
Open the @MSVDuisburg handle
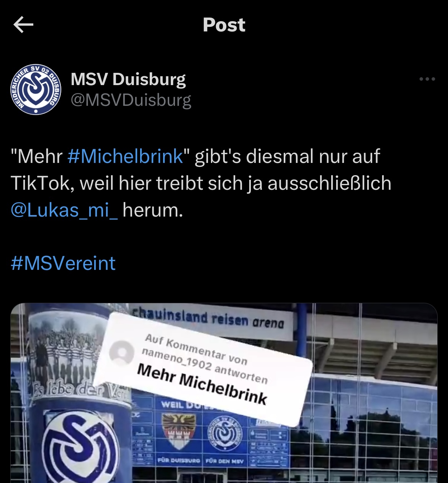(x=131, y=100)
